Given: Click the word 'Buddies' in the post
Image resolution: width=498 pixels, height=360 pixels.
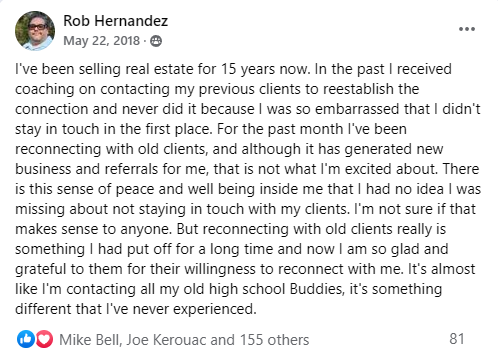Looking at the screenshot, I should pyautogui.click(x=316, y=289).
